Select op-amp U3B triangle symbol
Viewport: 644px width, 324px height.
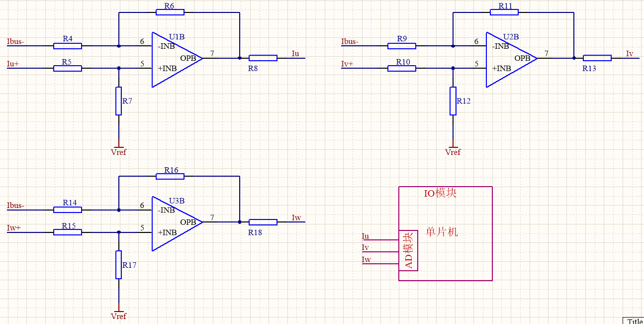tap(177, 223)
